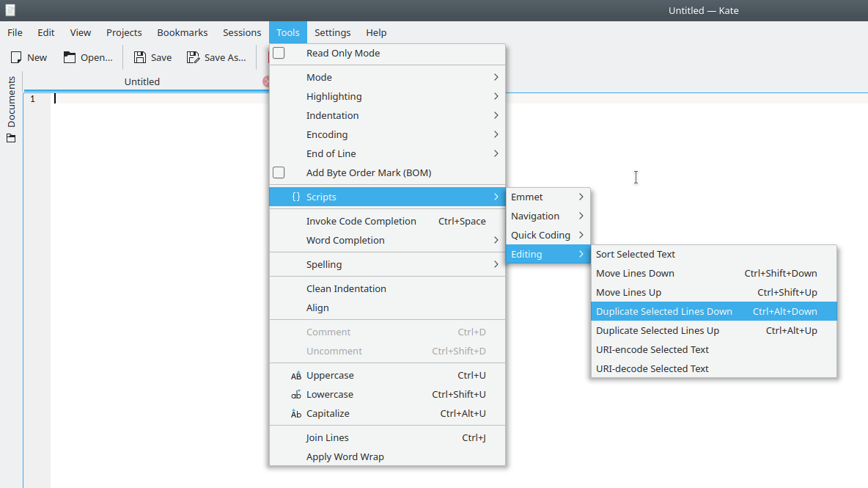868x488 pixels.
Task: Close the Untitled tab with red button
Action: [267, 82]
